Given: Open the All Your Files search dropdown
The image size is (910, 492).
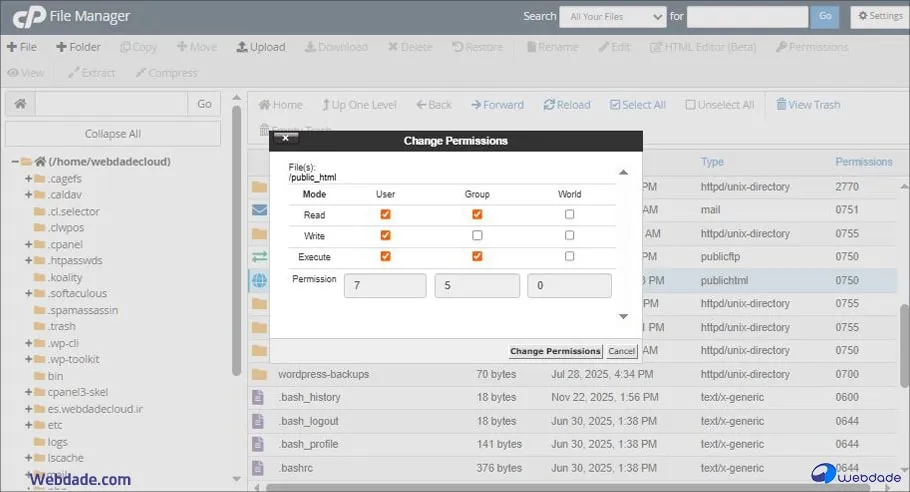Looking at the screenshot, I should [x=612, y=17].
